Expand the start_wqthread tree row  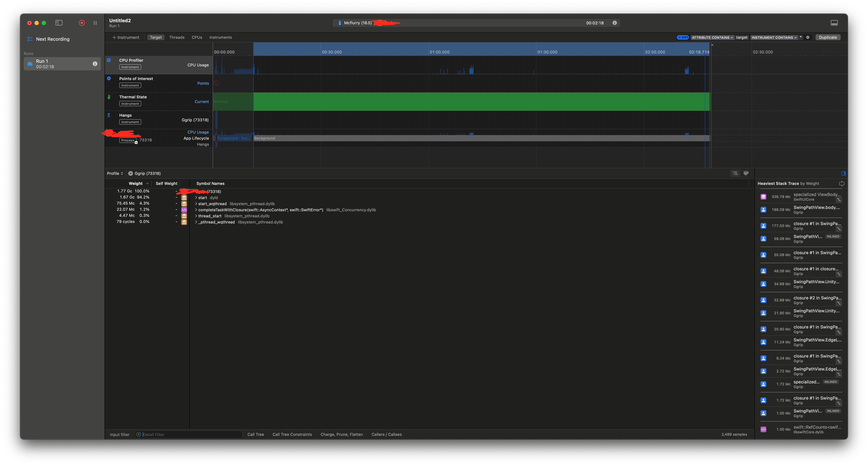pyautogui.click(x=196, y=204)
